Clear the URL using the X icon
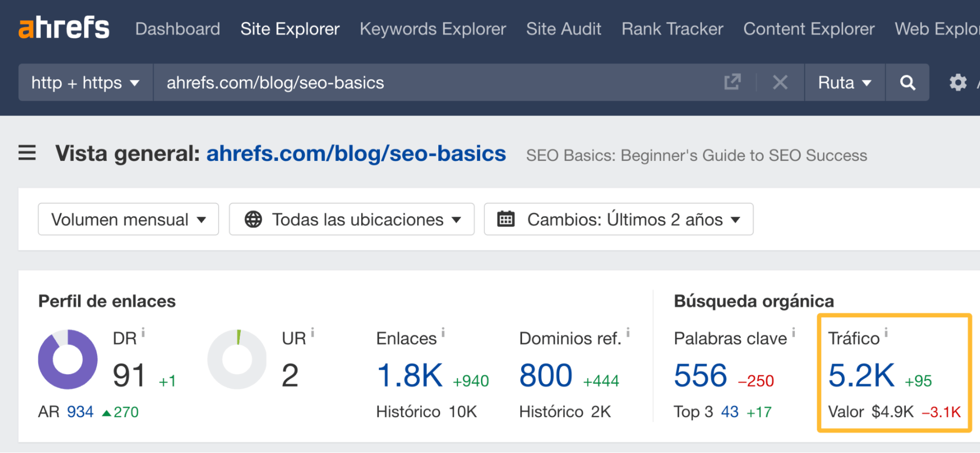 pos(780,82)
